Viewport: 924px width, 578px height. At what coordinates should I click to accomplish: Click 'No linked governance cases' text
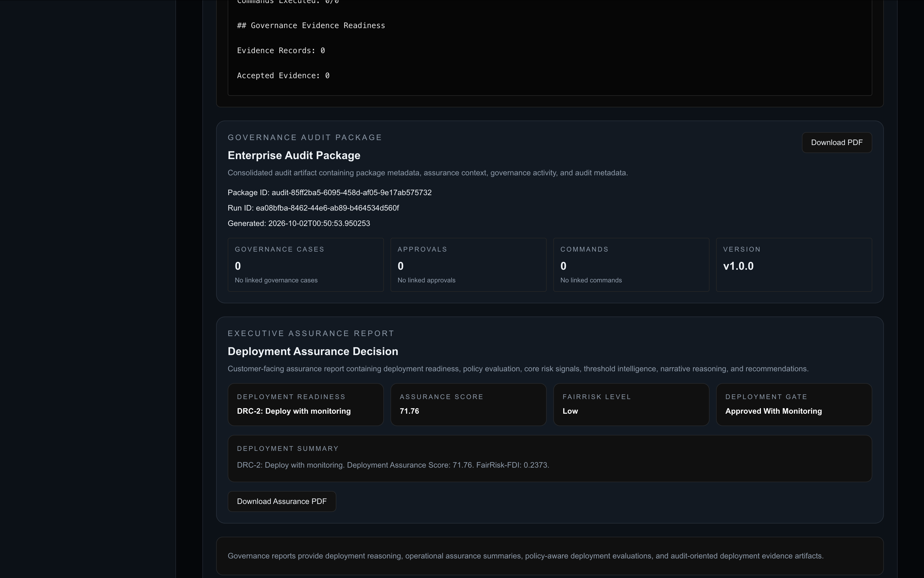276,280
